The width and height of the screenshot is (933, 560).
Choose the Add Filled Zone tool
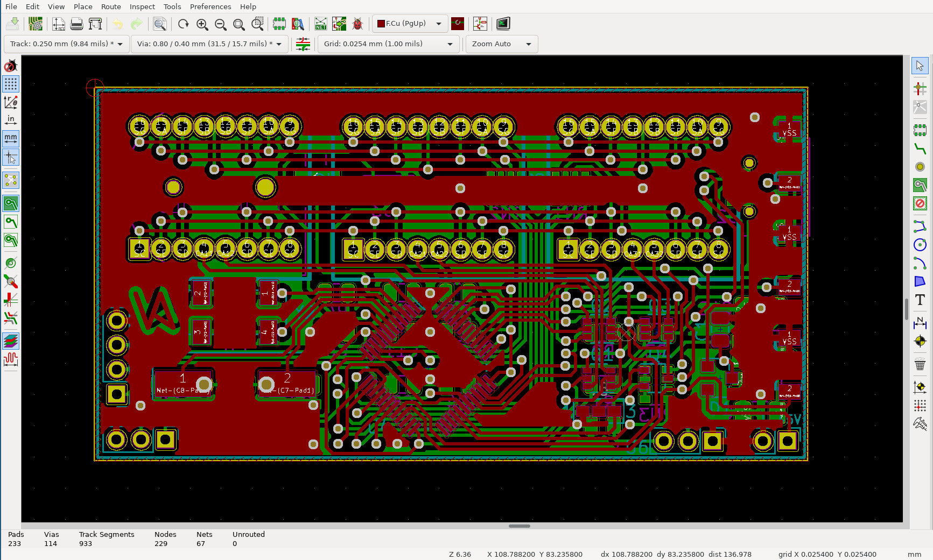pyautogui.click(x=920, y=186)
